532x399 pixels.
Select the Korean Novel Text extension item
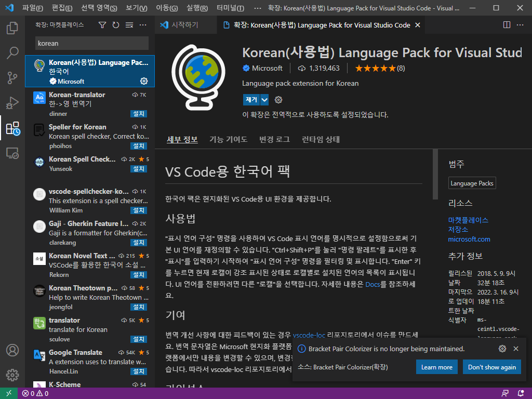[90, 265]
